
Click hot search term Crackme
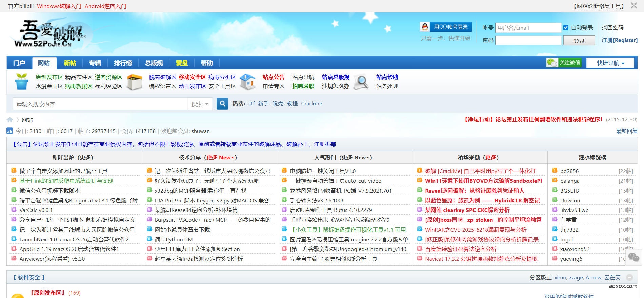coord(311,104)
